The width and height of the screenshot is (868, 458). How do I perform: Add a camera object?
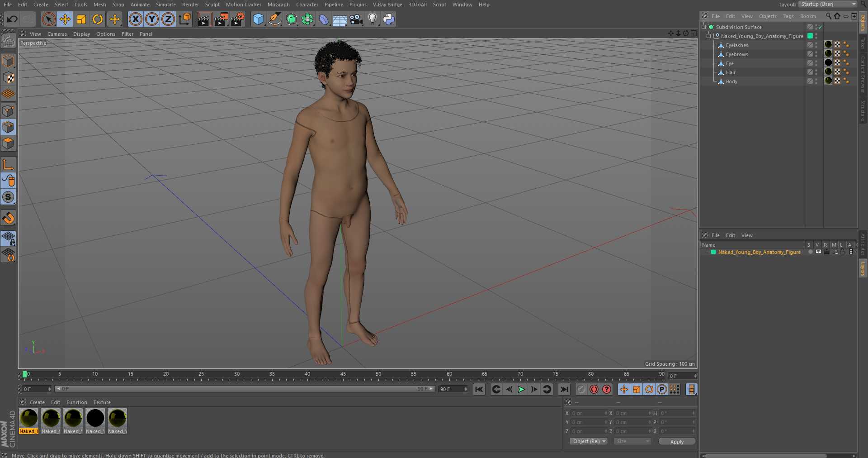[356, 19]
